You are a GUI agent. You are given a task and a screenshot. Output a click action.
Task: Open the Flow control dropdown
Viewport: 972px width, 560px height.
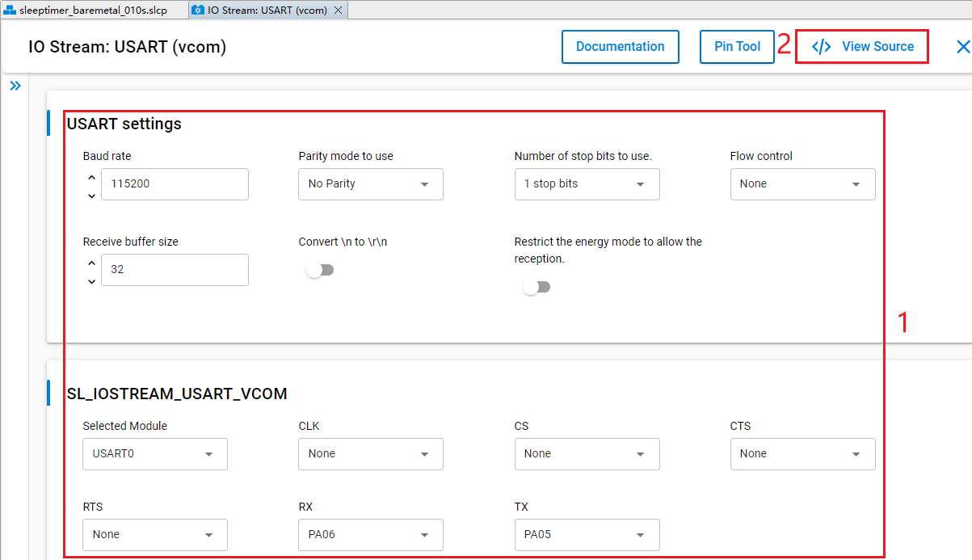tap(802, 183)
